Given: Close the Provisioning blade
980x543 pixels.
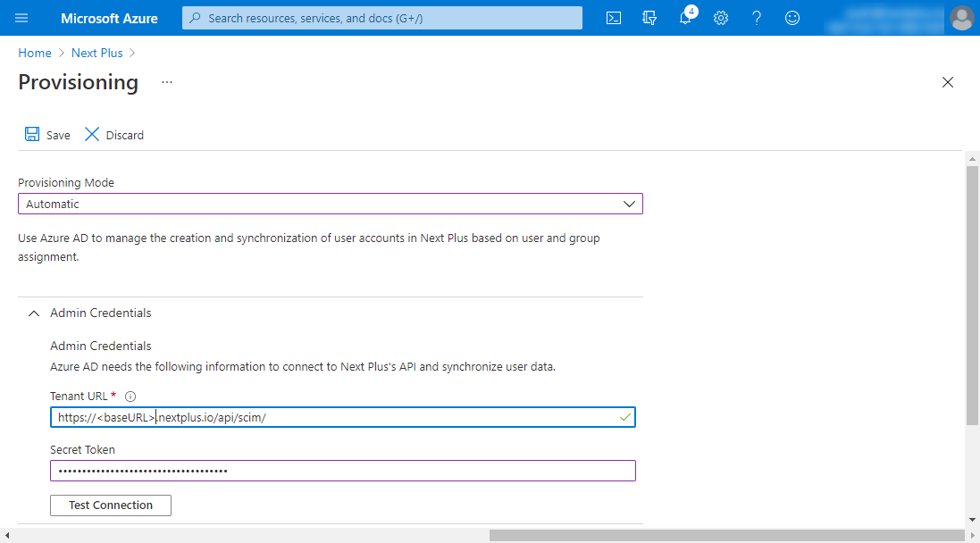Looking at the screenshot, I should pos(948,82).
